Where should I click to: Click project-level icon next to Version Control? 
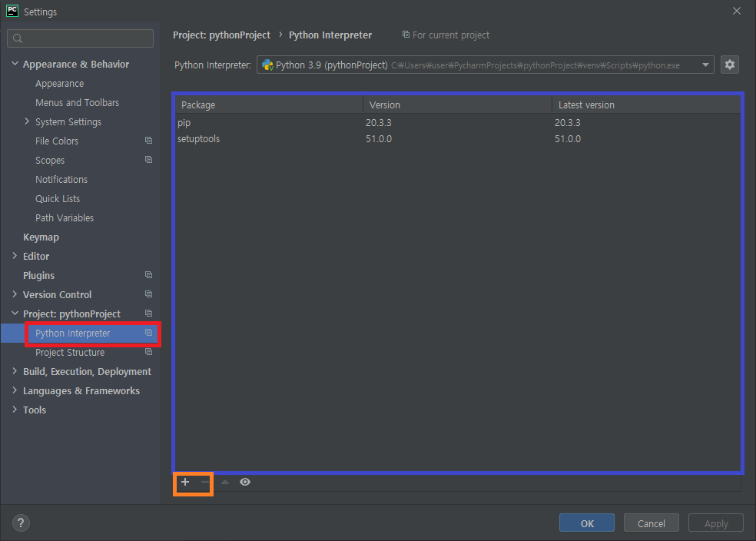(148, 294)
